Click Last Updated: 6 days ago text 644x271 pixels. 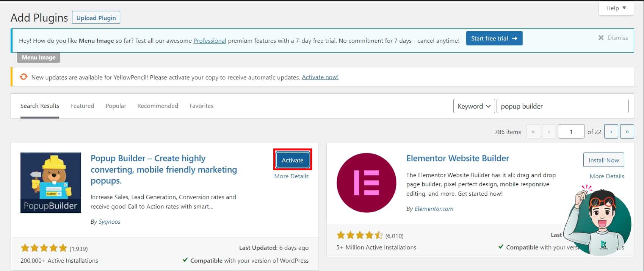[x=274, y=248]
